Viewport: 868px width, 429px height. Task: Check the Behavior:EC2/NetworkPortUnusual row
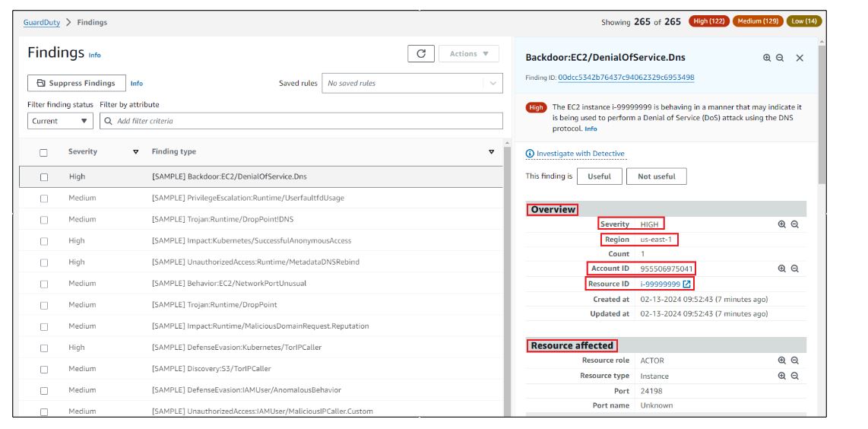coord(44,284)
